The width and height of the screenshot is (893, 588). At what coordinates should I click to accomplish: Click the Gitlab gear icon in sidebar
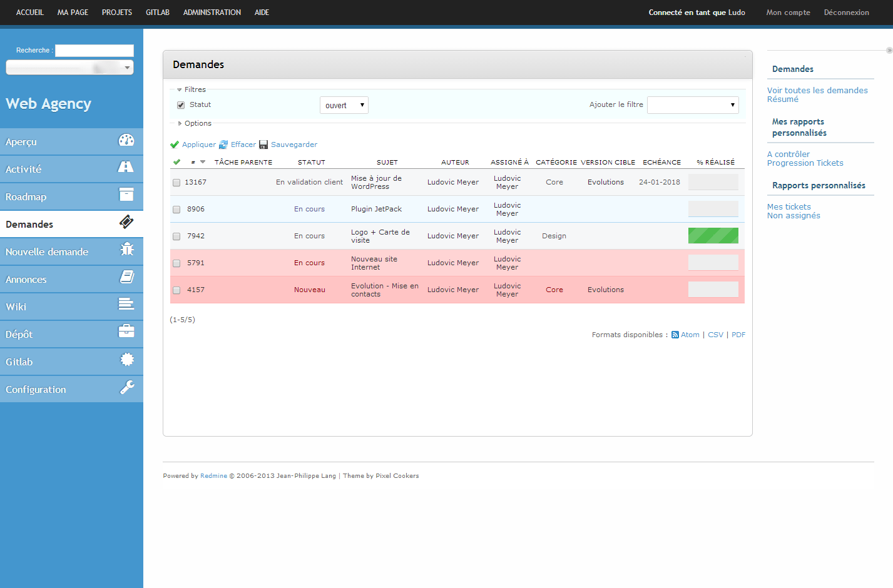(x=127, y=359)
